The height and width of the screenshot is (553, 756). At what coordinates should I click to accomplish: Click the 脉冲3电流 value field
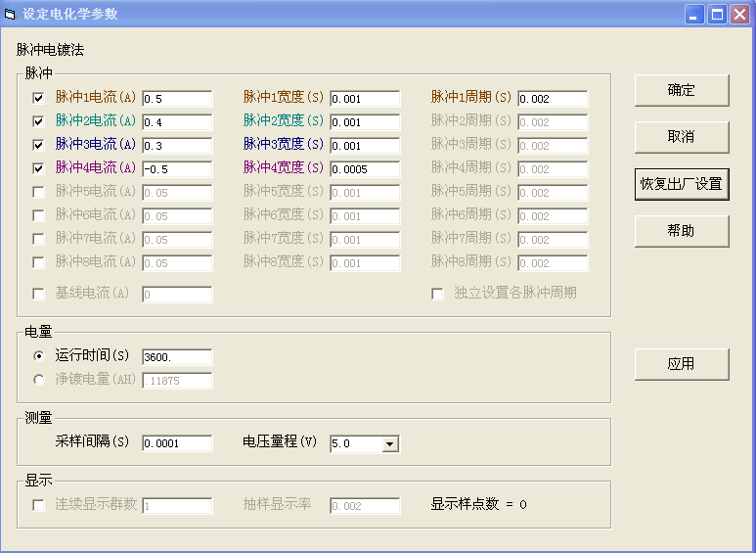click(x=177, y=146)
